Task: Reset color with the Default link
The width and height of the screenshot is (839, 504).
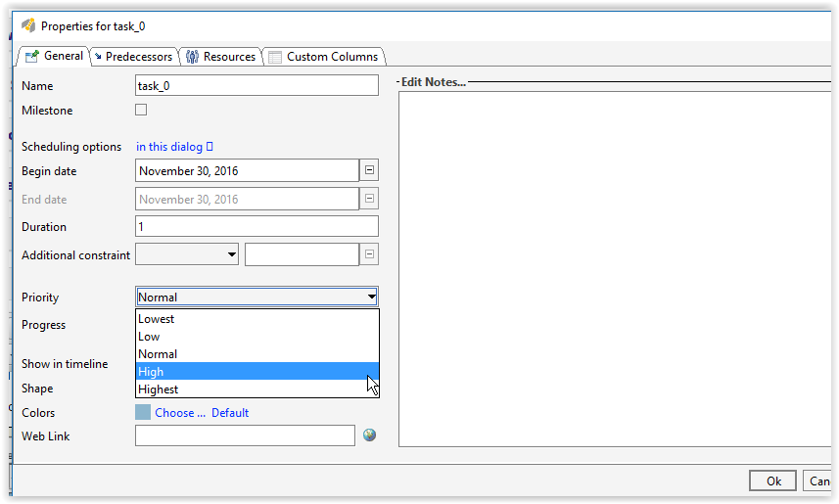Action: click(x=230, y=413)
